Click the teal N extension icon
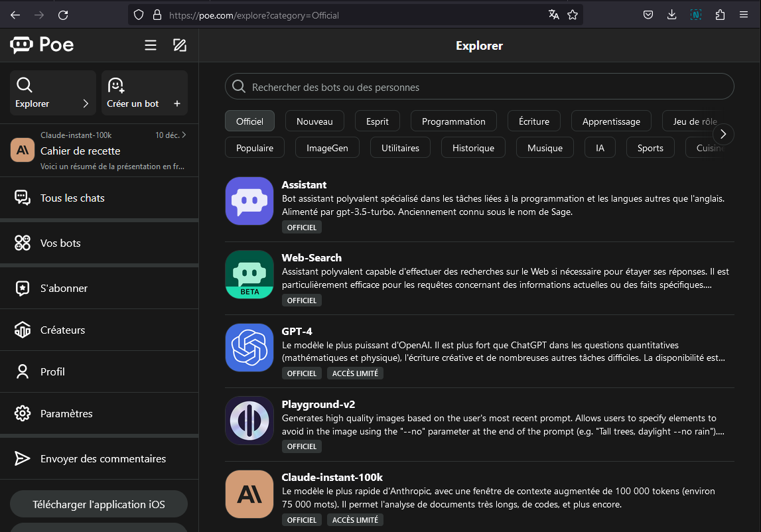761x532 pixels. coord(696,15)
